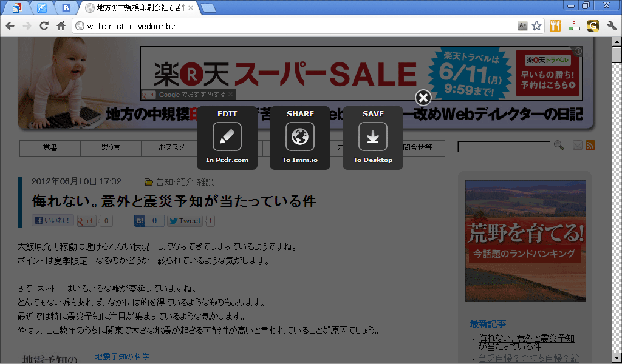This screenshot has height=364, width=622.
Task: Close the Google でおすすめする bar with its X
Action: click(230, 95)
